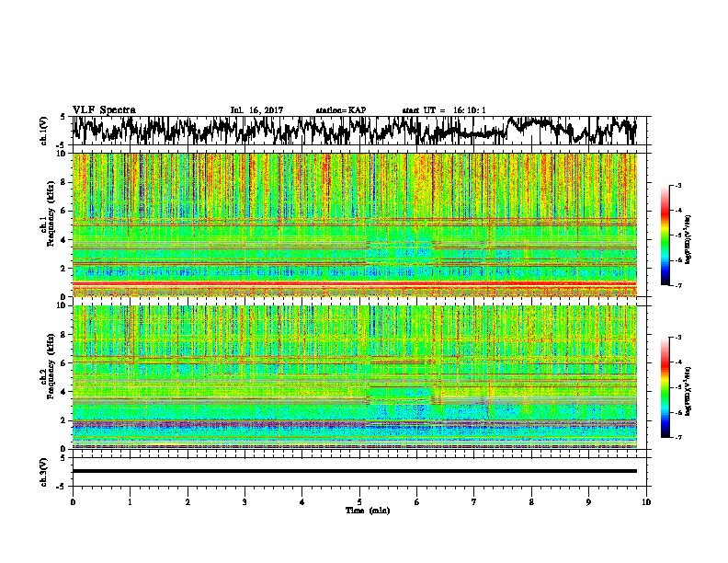Viewport: 728px width, 563px height.
Task: Click the "VLF Spectra" plot title
Action: pyautogui.click(x=104, y=110)
